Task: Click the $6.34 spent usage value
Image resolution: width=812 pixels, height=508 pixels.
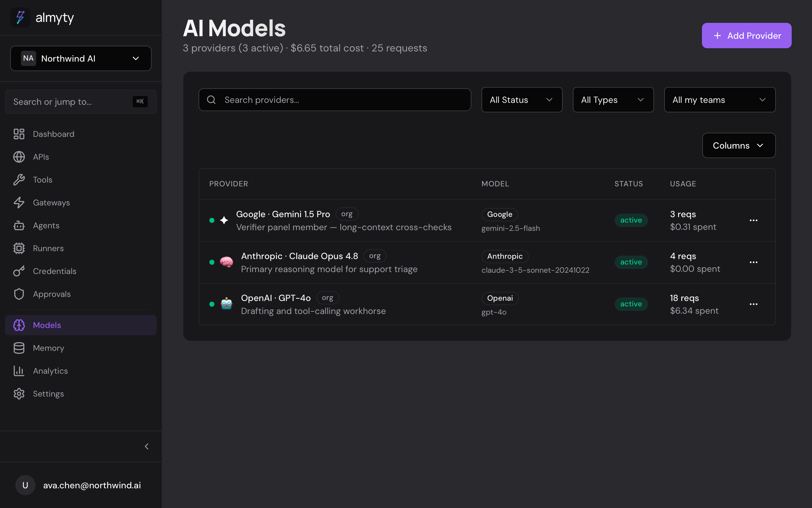Action: (694, 311)
